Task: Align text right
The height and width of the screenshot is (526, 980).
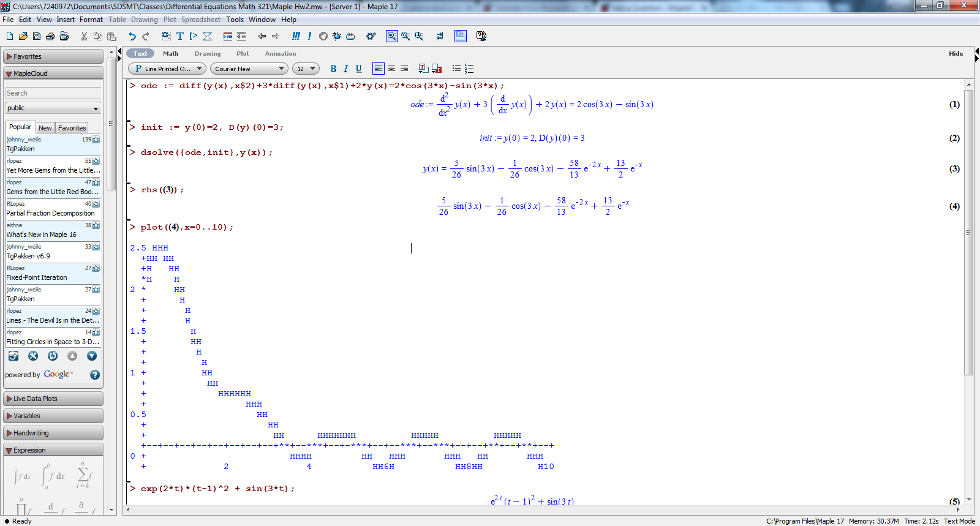Action: click(404, 69)
